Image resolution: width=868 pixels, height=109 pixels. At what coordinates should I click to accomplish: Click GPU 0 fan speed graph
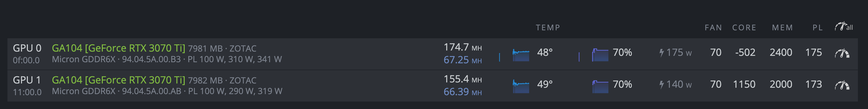click(x=600, y=55)
